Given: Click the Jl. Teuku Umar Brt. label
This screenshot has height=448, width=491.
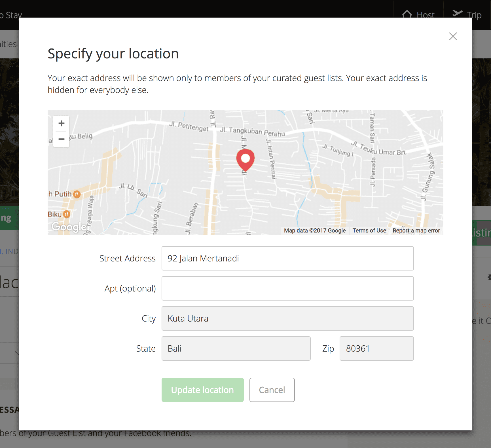Looking at the screenshot, I should click(379, 149).
